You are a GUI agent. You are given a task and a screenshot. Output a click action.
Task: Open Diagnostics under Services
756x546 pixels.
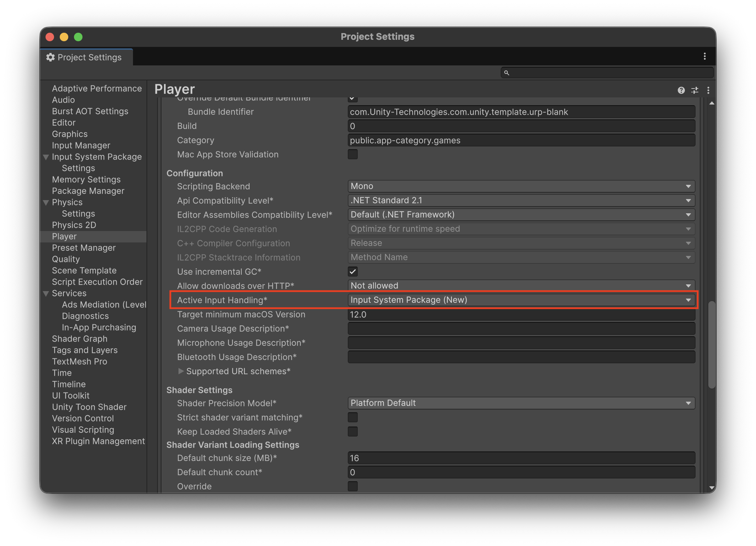[85, 316]
